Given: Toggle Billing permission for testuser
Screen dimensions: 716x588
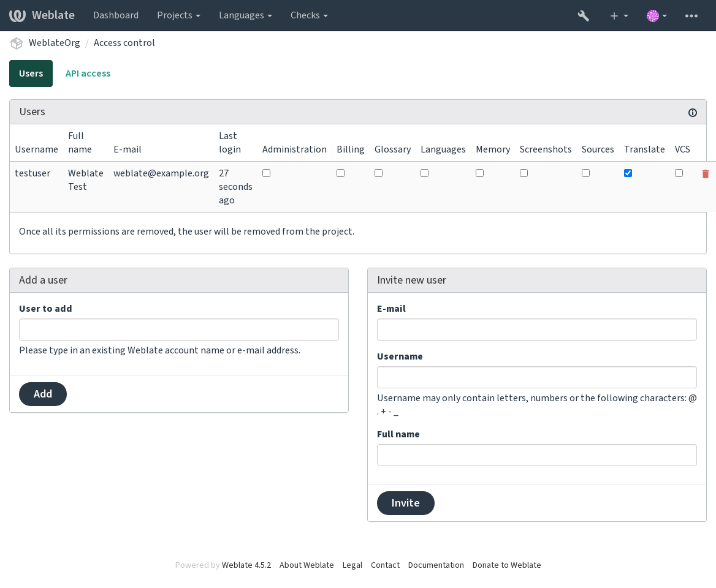Looking at the screenshot, I should click(x=340, y=173).
